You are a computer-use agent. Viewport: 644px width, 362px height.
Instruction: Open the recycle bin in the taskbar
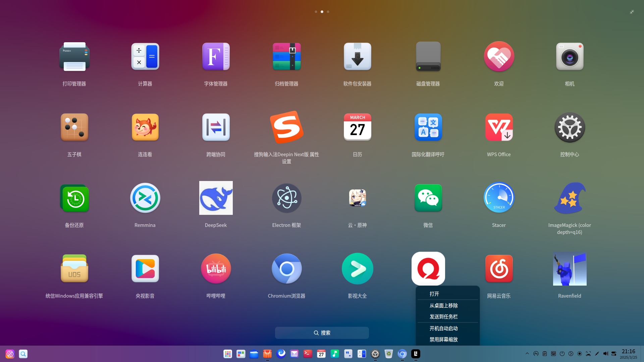click(389, 354)
